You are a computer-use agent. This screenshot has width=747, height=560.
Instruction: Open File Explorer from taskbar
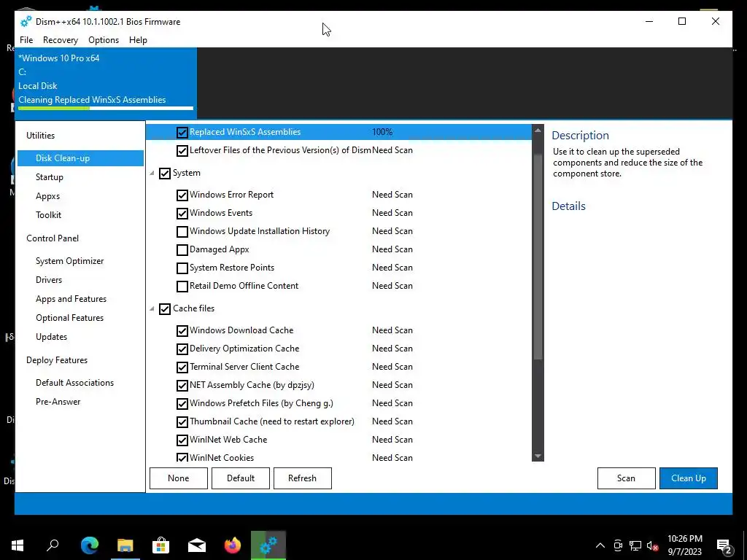(125, 545)
